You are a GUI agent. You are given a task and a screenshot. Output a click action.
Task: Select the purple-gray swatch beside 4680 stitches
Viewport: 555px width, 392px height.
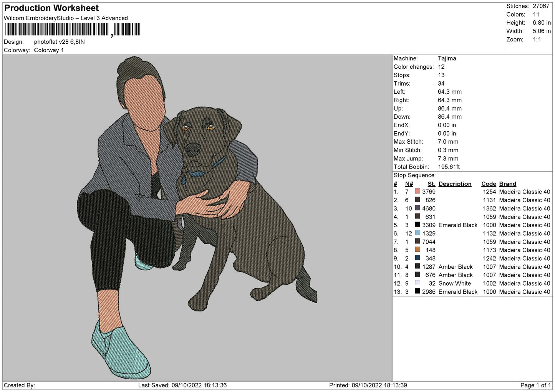(417, 208)
